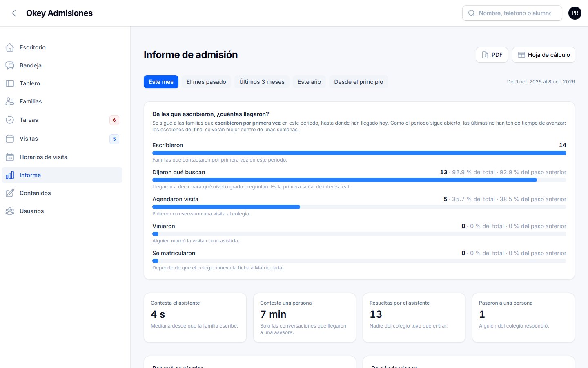Click the red Tareas badge showing 6

[x=114, y=120]
